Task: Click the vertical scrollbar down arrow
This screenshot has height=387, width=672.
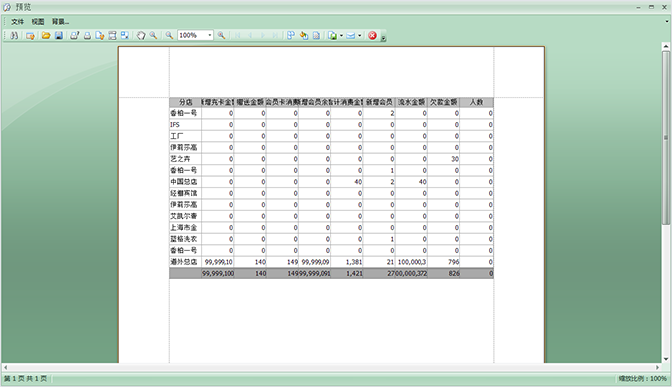Action: (x=666, y=359)
